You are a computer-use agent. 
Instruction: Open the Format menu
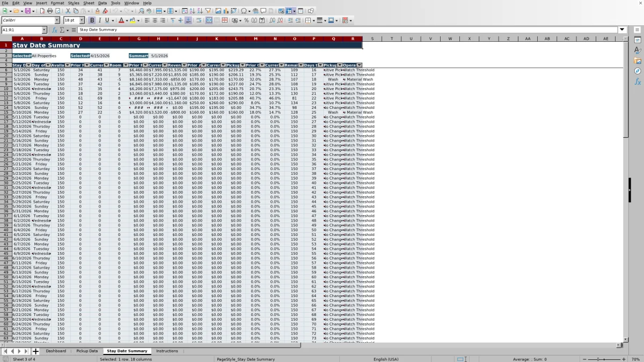click(57, 3)
